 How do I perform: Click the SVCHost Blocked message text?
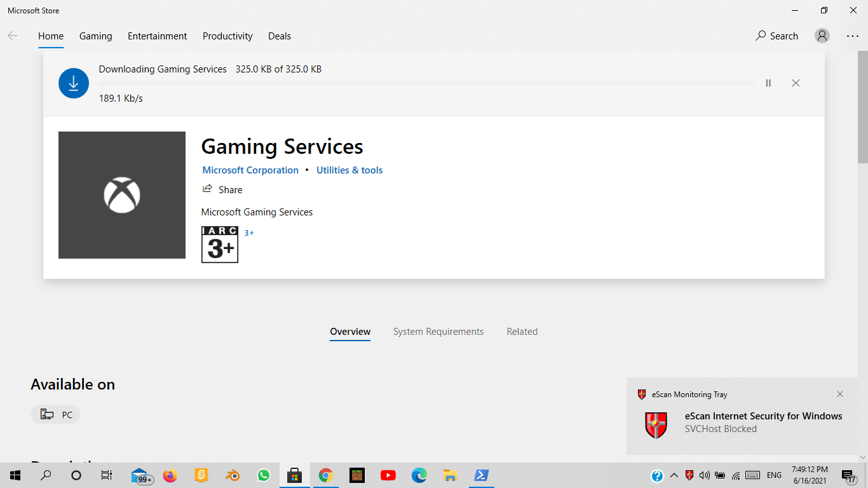(x=721, y=429)
